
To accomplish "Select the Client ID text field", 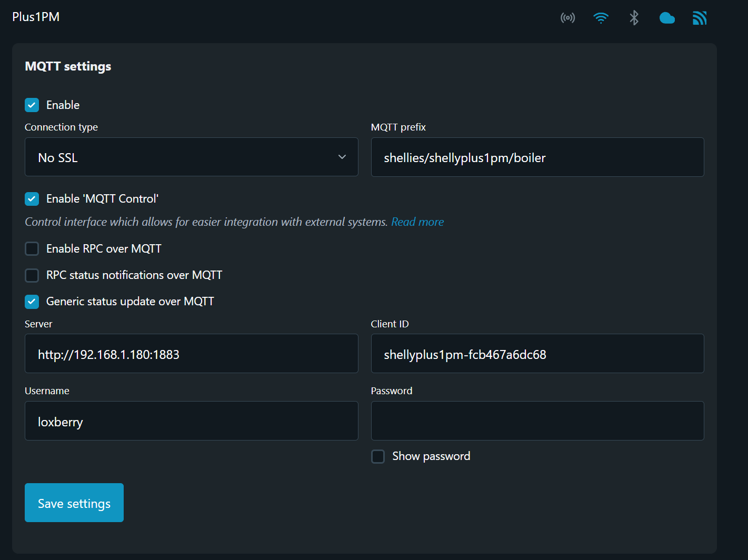I will pos(537,354).
